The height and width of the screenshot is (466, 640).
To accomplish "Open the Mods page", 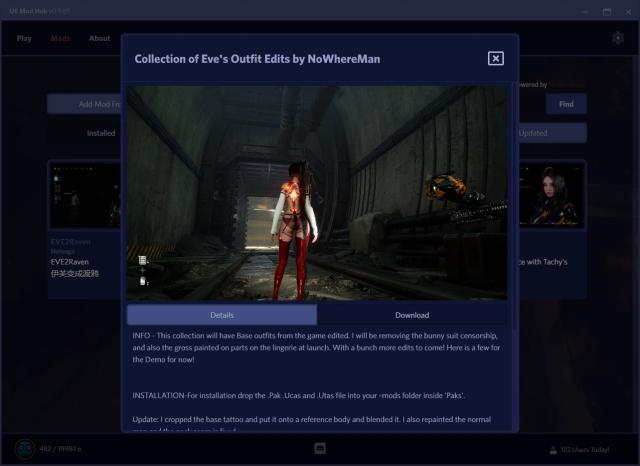I will [x=60, y=38].
